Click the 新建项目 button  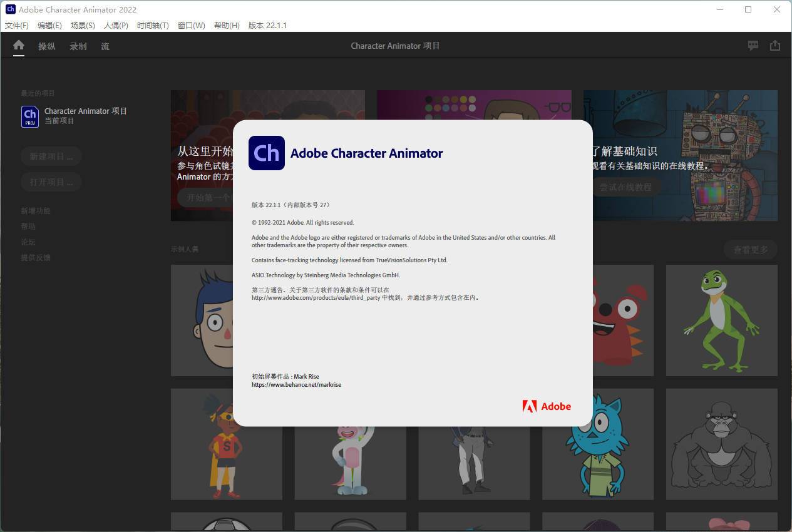[51, 156]
